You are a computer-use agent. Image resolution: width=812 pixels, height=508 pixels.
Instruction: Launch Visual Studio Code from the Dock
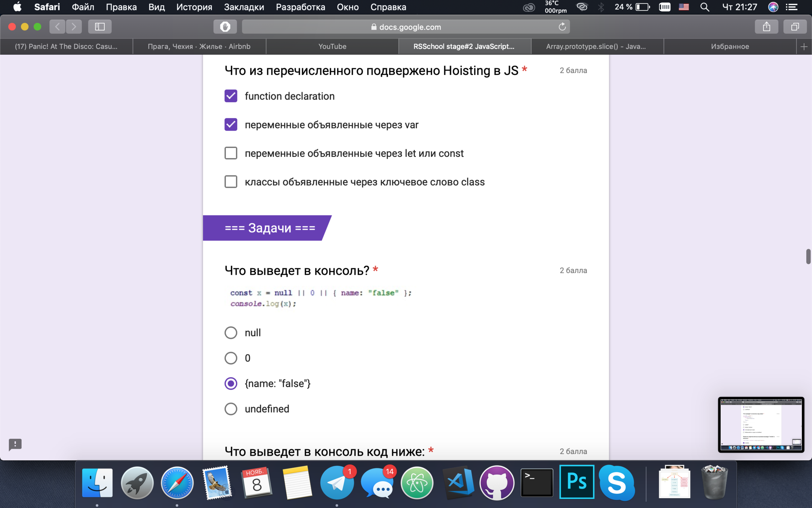(457, 483)
